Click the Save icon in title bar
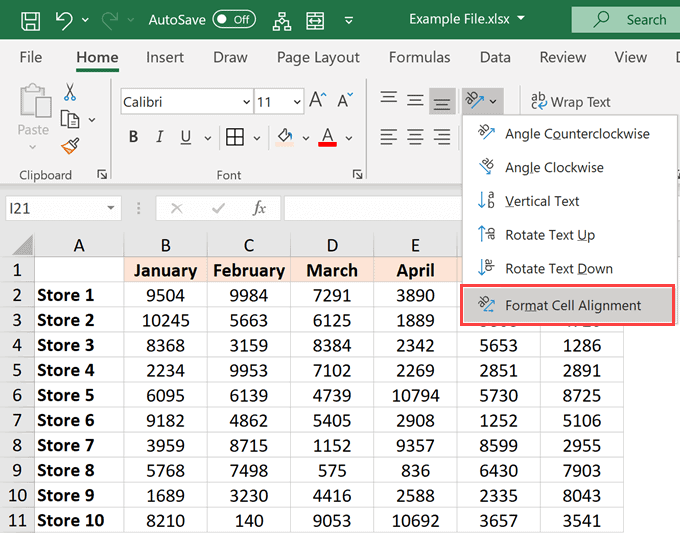 (x=31, y=20)
